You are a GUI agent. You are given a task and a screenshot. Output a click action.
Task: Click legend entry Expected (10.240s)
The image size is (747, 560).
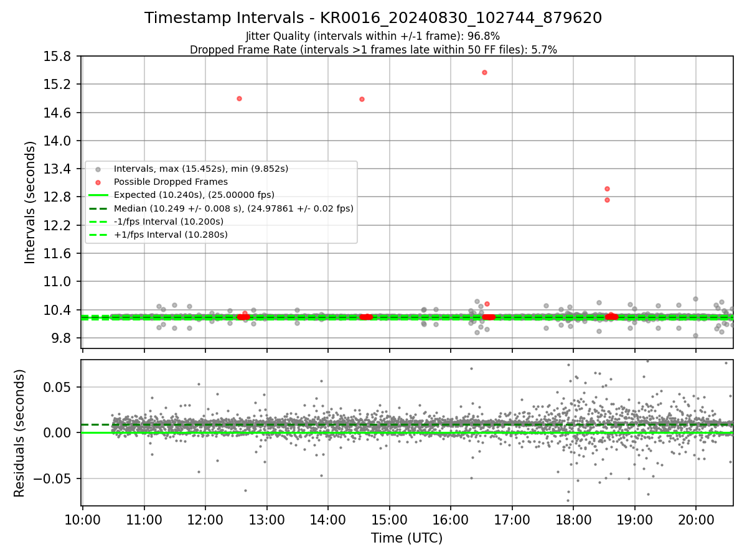(x=194, y=195)
